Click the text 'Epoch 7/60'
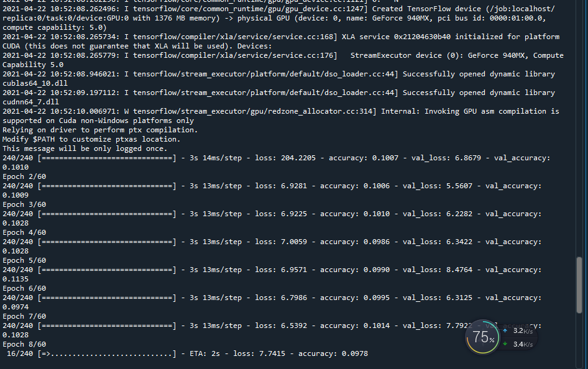 point(24,316)
